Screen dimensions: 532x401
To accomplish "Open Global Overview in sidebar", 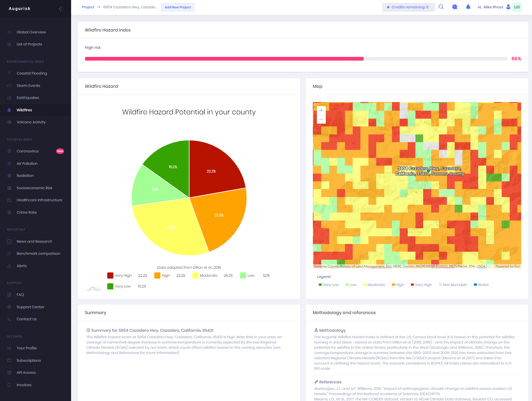I will pyautogui.click(x=31, y=32).
